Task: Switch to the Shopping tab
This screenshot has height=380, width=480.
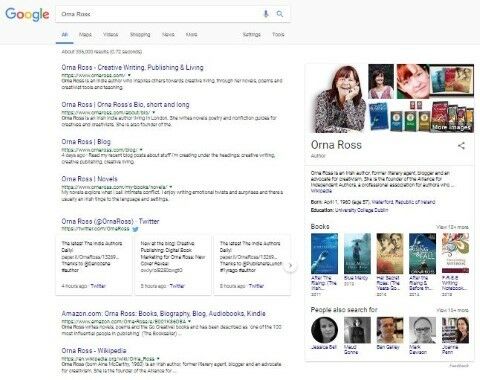Action: coord(140,35)
